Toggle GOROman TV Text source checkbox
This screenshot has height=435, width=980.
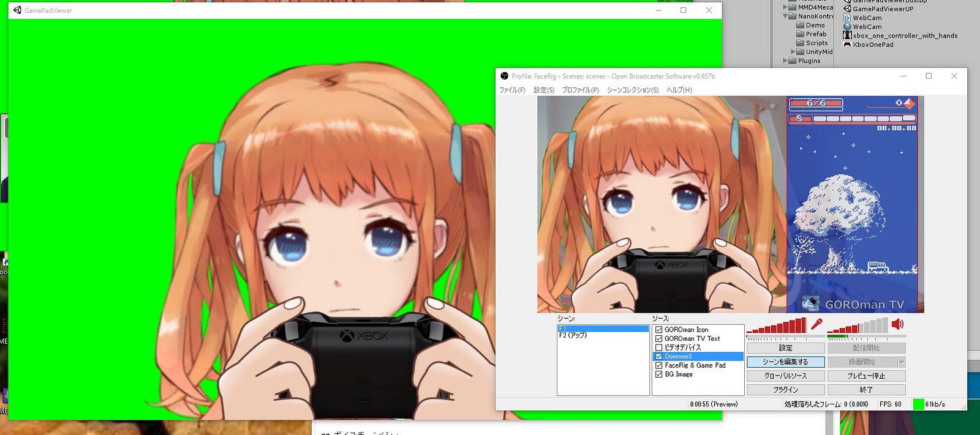(659, 338)
